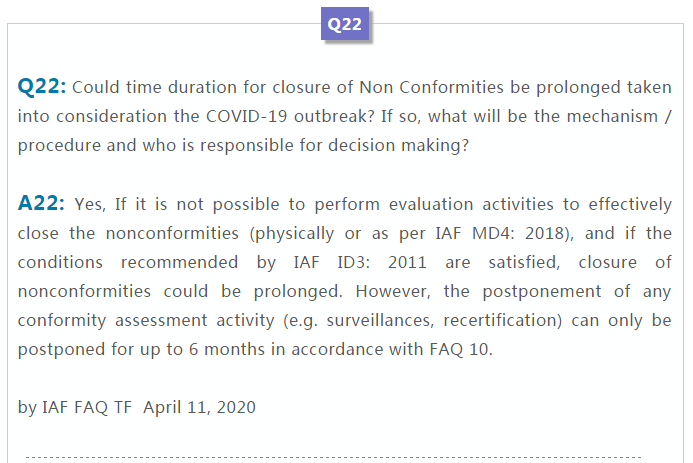Click the purple Q22 badge

pyautogui.click(x=345, y=23)
